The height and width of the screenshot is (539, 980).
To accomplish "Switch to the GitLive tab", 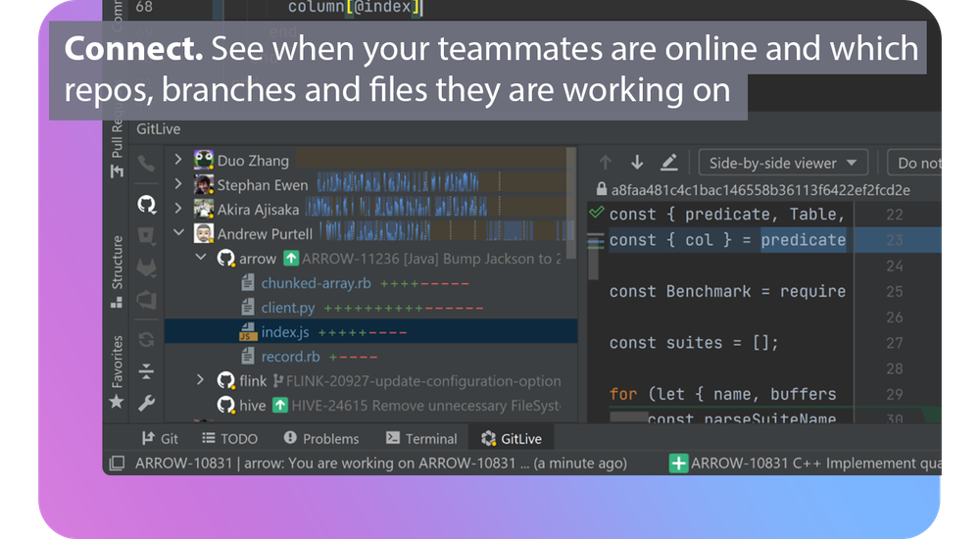I will point(512,438).
